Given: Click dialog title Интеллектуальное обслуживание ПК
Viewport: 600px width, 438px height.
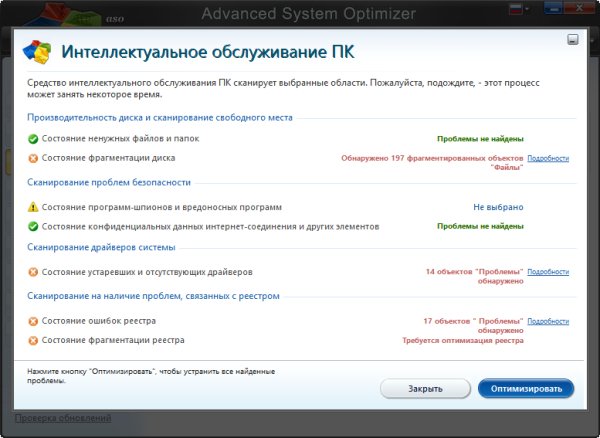Looking at the screenshot, I should point(208,52).
